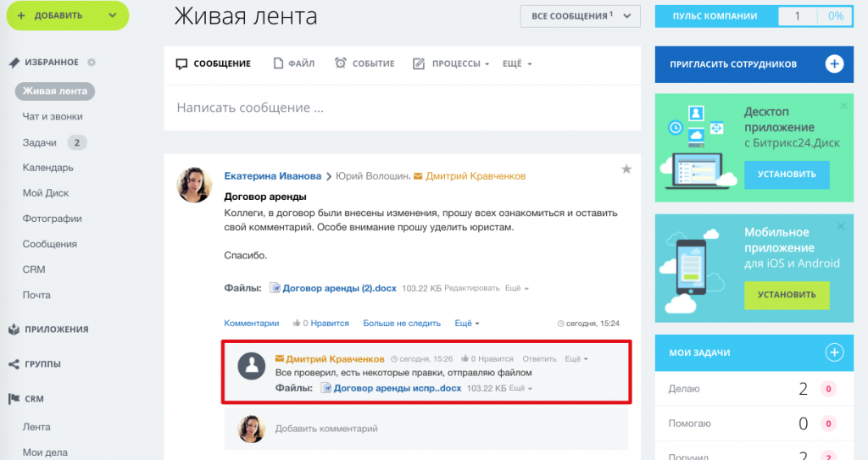The image size is (868, 460).
Task: Install the Десктоп приложение with Установить
Action: coord(787,175)
